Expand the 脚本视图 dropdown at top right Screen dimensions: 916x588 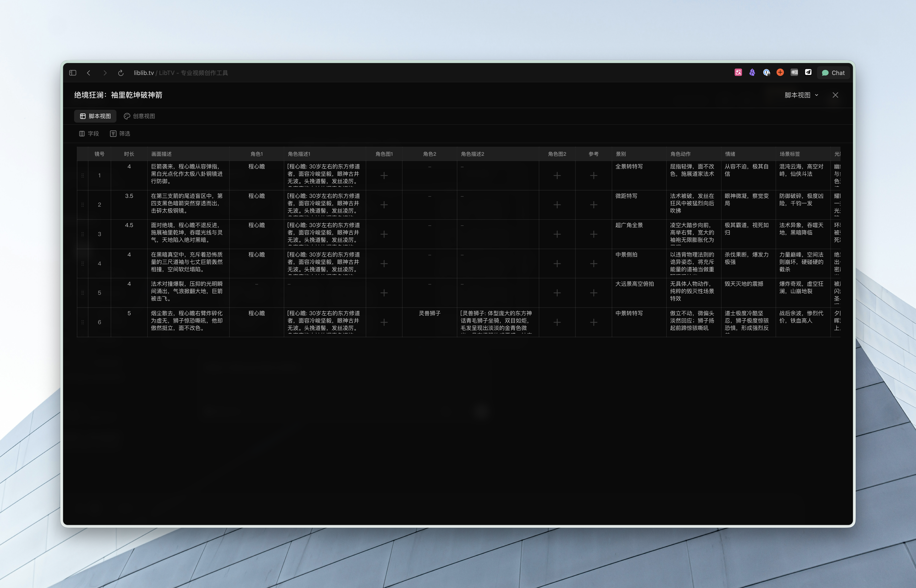point(801,95)
